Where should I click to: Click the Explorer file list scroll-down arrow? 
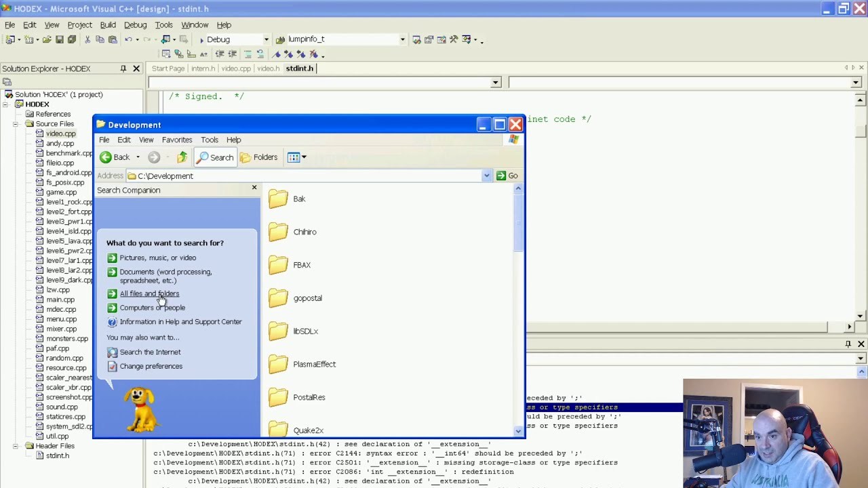coord(518,431)
